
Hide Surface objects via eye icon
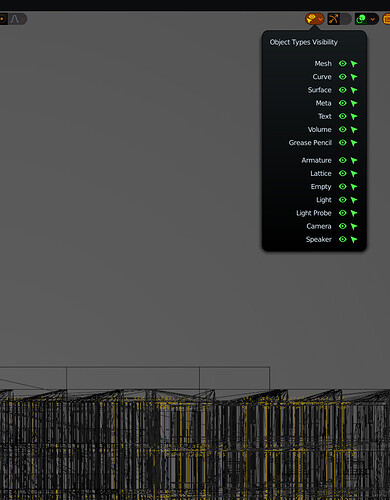[x=342, y=90]
